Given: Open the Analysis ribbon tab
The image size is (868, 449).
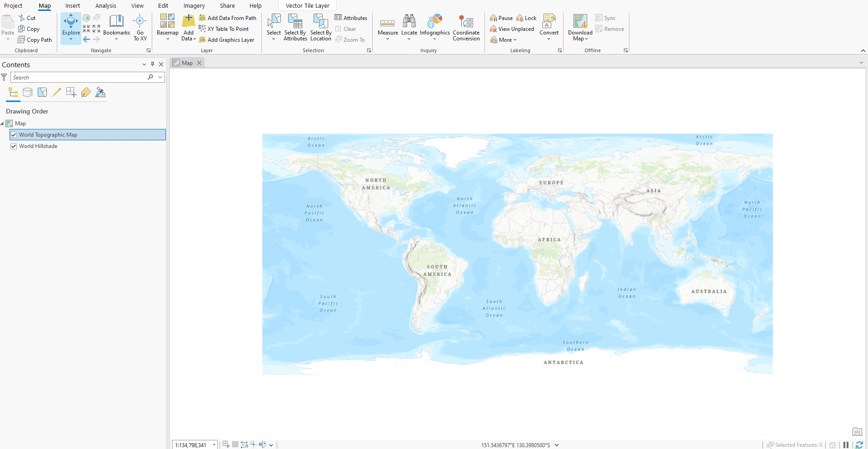Looking at the screenshot, I should (x=105, y=6).
